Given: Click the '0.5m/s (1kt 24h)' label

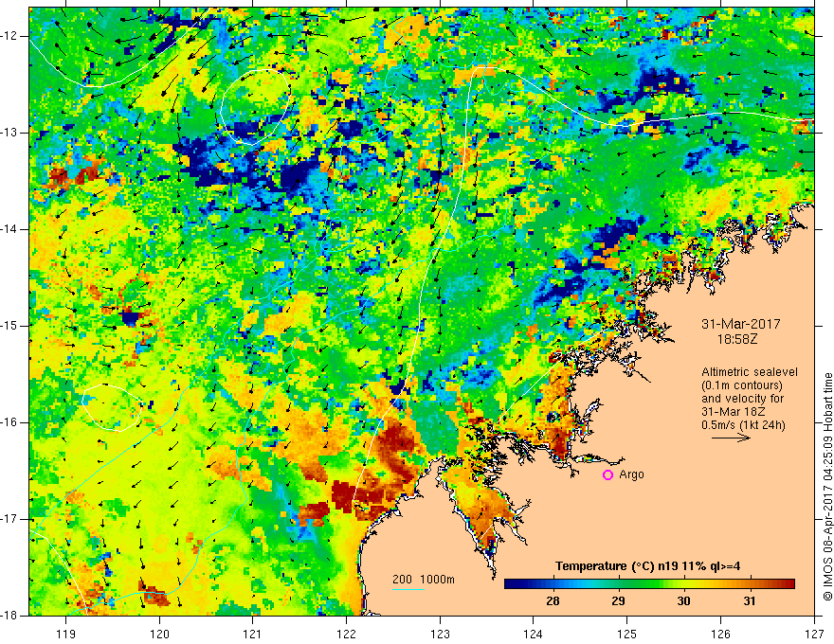Looking at the screenshot, I should coord(743,425).
